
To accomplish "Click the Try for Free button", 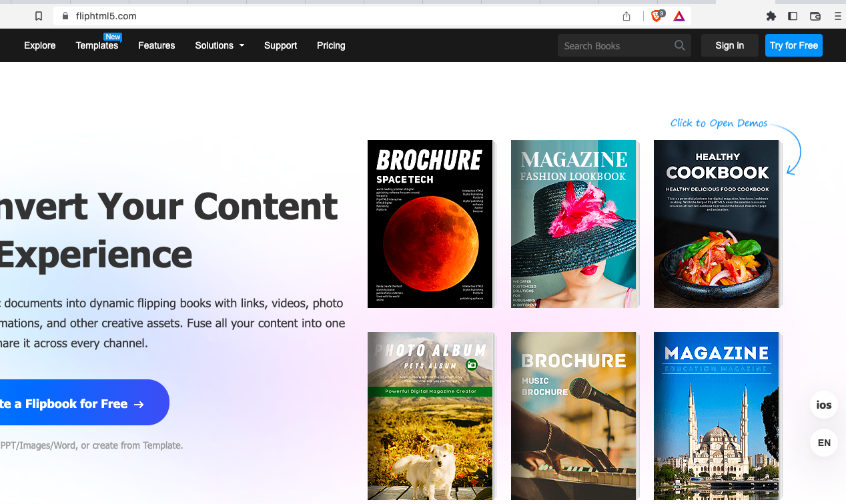I will pyautogui.click(x=794, y=45).
